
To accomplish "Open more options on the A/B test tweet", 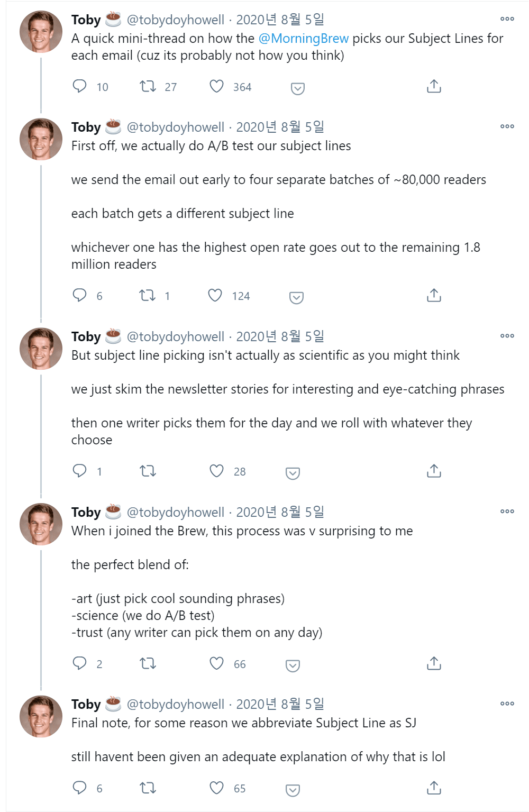I will tap(507, 126).
